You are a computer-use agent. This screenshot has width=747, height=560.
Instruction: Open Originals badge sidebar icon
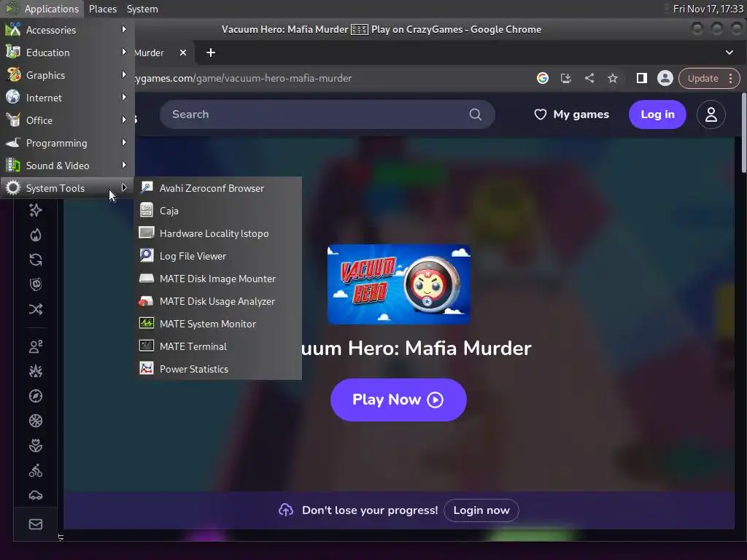[x=36, y=284]
